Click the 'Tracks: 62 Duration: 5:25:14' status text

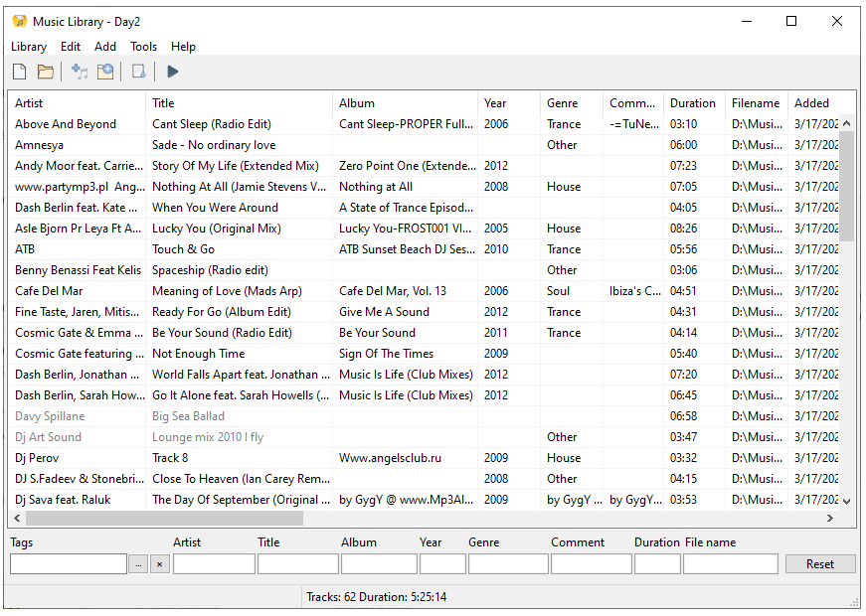[x=376, y=597]
